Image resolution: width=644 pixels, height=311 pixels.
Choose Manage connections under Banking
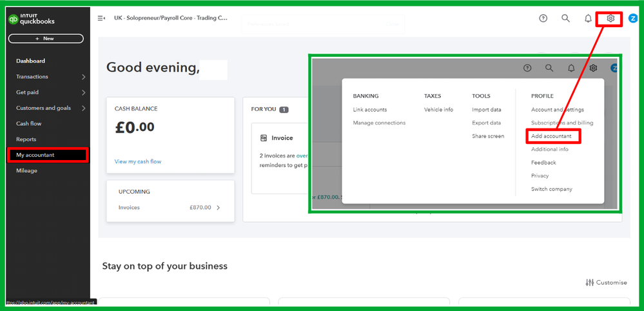pos(379,123)
